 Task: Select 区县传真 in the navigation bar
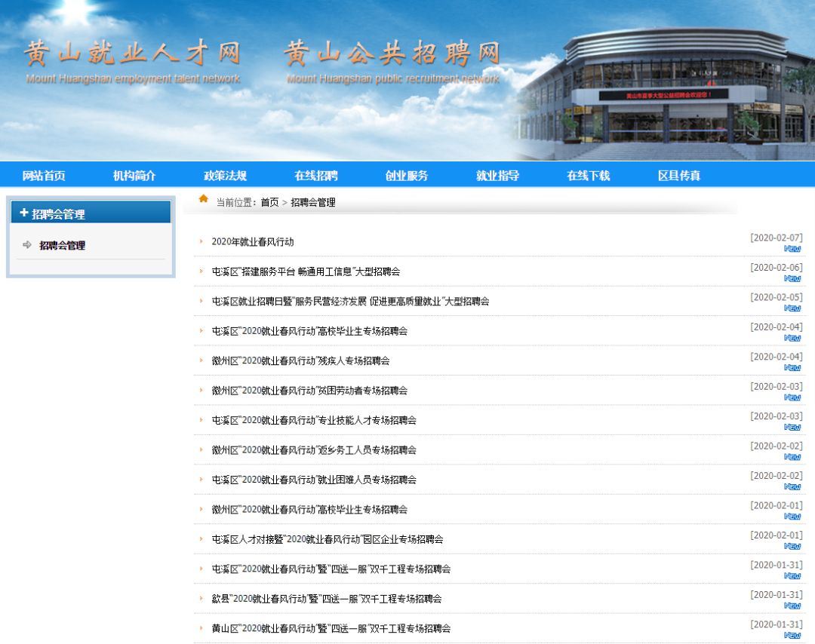point(679,176)
